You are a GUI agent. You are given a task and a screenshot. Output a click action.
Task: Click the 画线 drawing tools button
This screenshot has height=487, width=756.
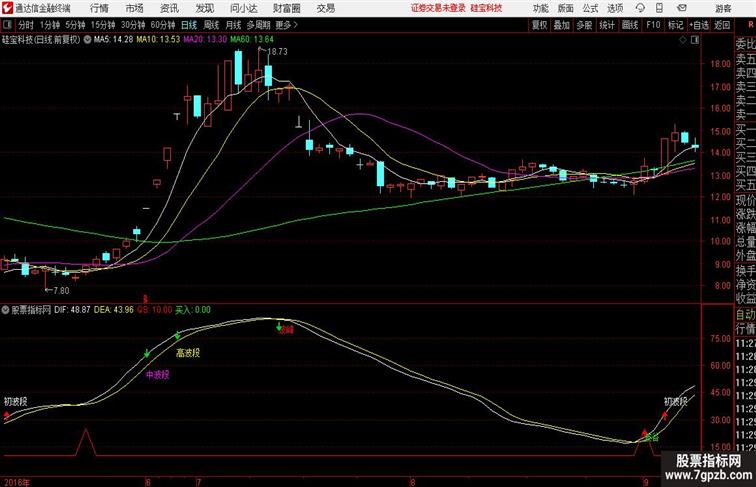click(630, 25)
